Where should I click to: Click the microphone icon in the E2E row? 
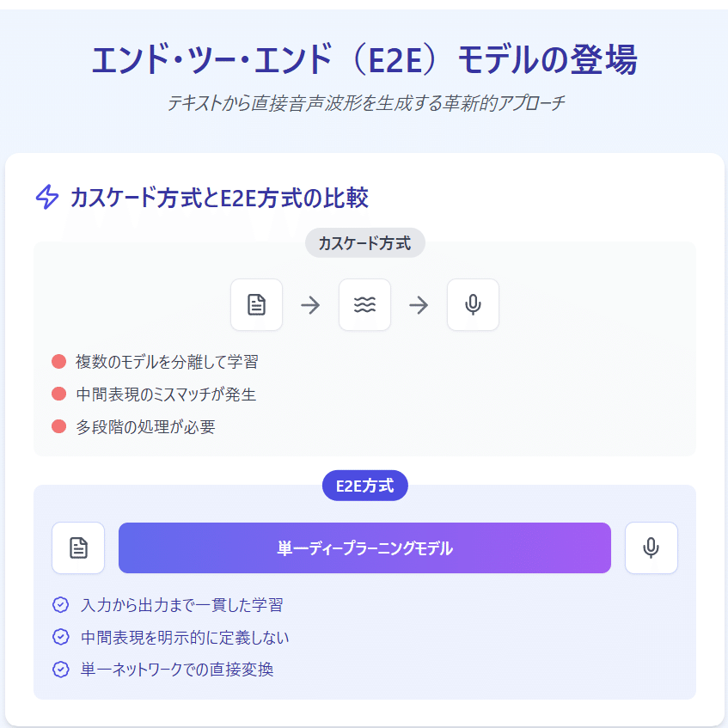[652, 548]
